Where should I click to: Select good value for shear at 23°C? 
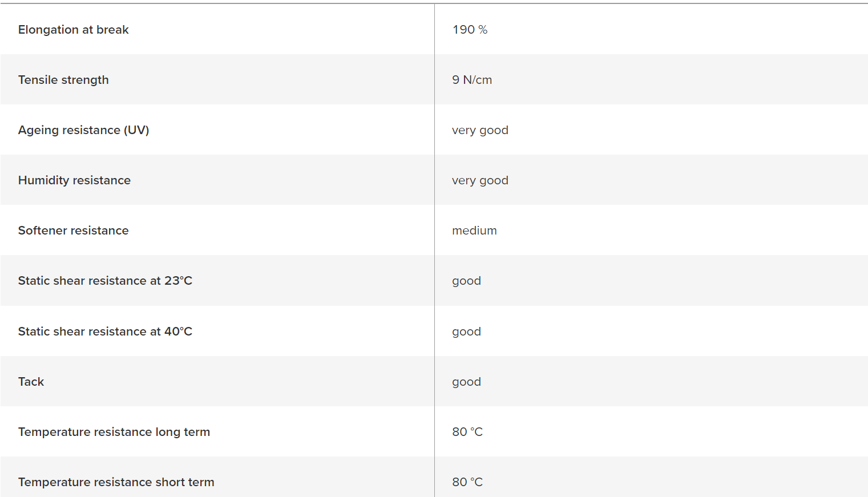(466, 281)
